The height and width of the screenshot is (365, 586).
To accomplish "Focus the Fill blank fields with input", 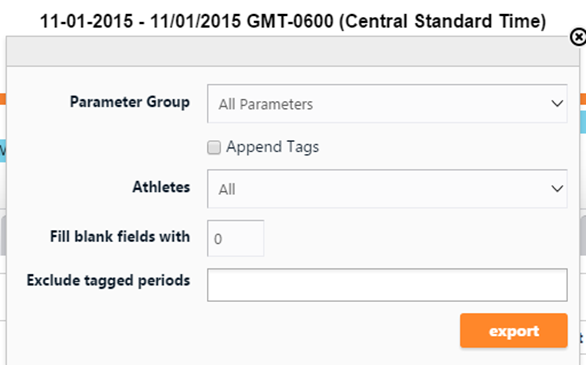I will point(236,238).
